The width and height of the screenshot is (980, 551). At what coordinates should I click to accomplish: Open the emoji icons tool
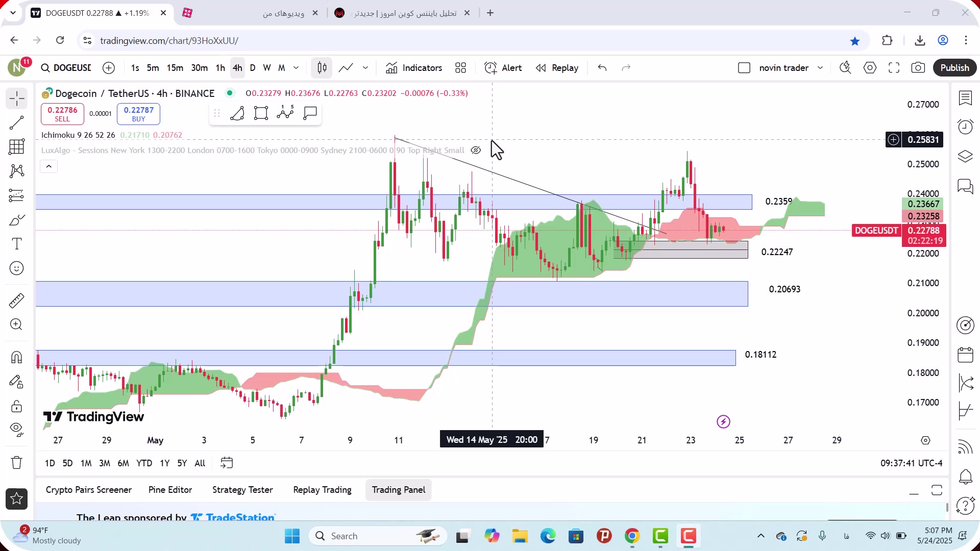pos(17,268)
